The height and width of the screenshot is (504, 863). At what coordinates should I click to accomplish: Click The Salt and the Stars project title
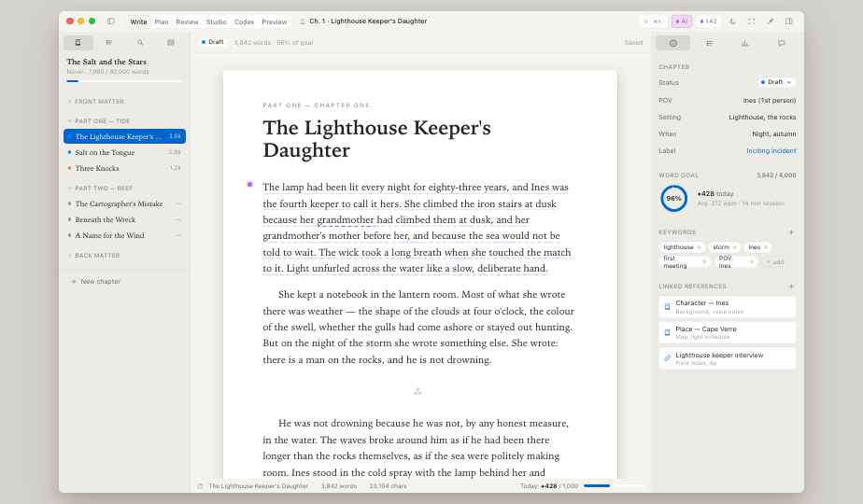click(106, 62)
